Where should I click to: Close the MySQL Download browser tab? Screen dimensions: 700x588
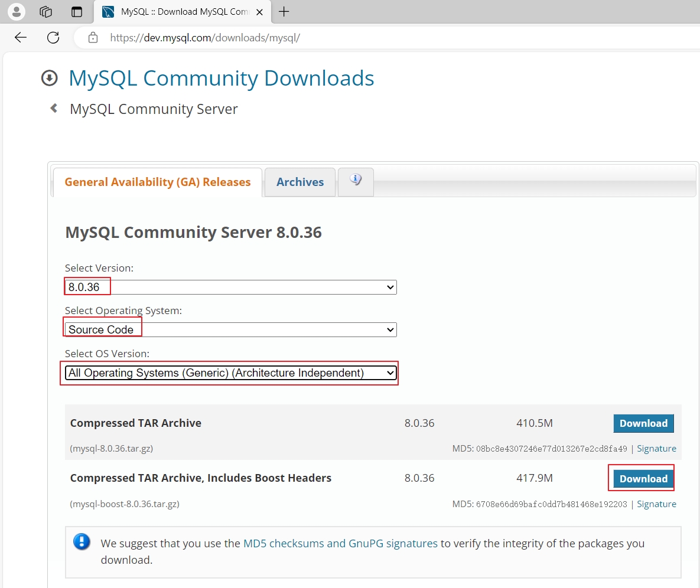259,12
